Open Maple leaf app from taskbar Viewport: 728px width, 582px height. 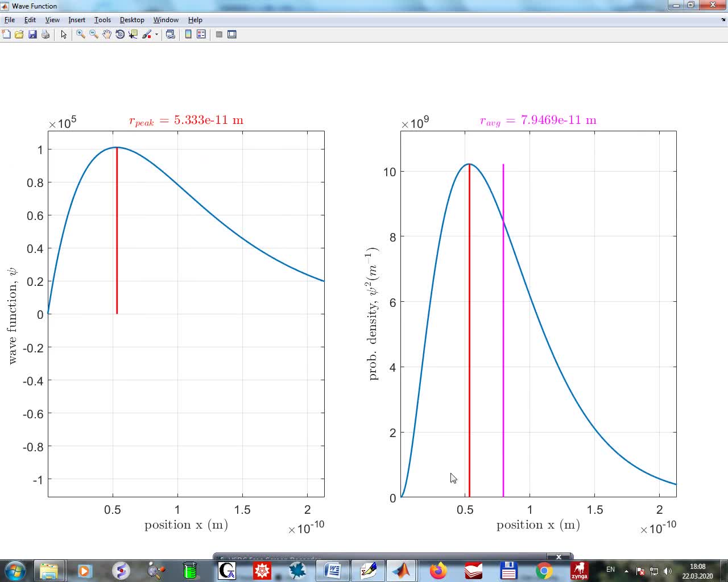(x=297, y=570)
